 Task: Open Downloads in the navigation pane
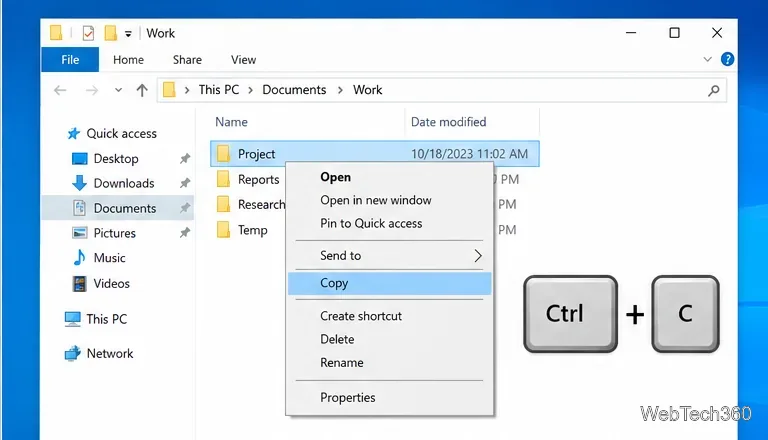coord(124,183)
